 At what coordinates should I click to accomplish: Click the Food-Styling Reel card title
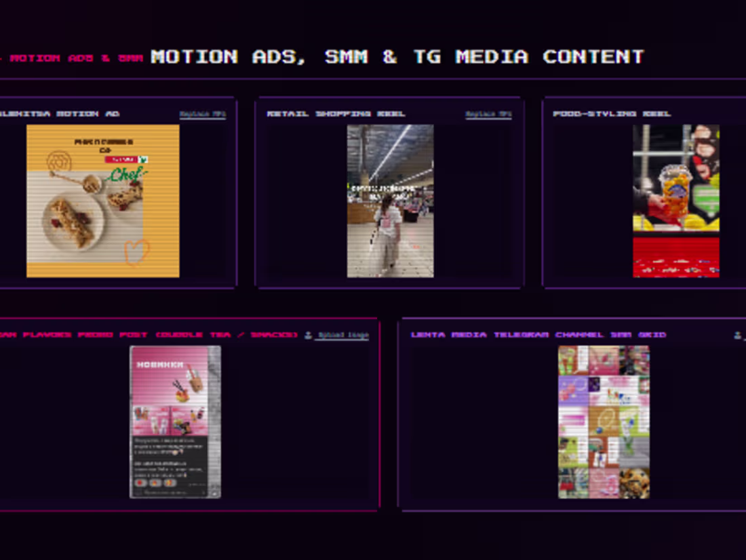[x=612, y=114]
